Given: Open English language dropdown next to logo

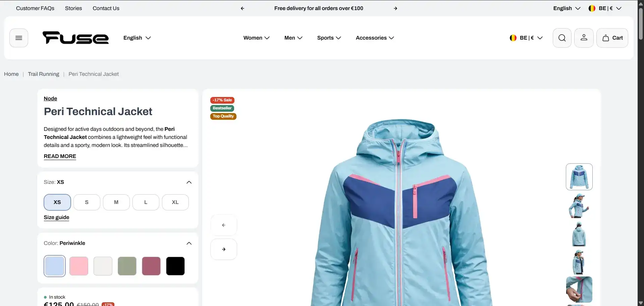Looking at the screenshot, I should [x=137, y=38].
